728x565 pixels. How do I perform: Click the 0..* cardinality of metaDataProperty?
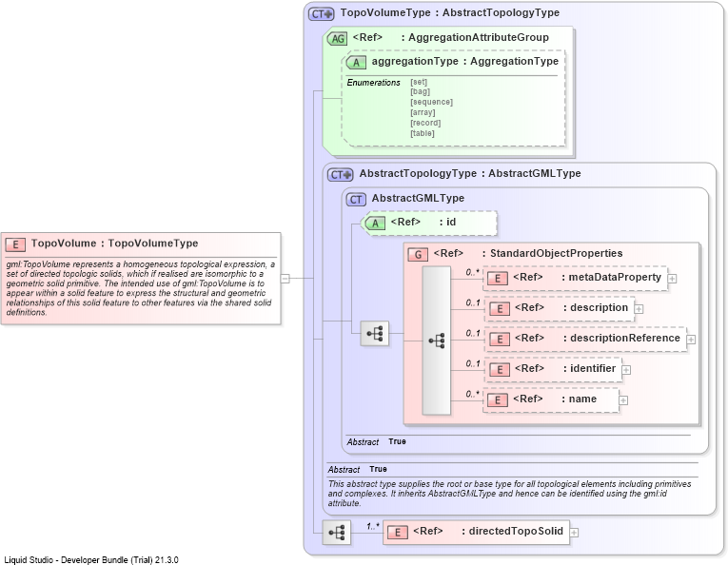473,273
